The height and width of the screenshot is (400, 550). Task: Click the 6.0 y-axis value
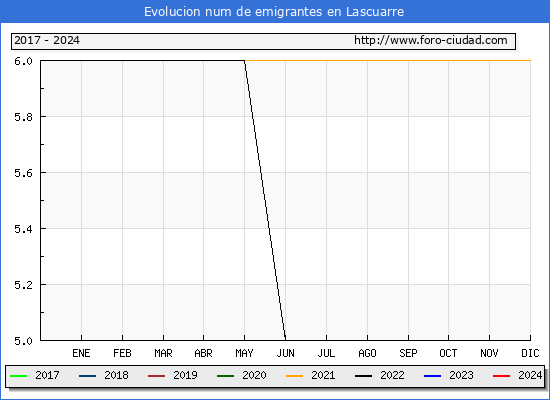click(x=23, y=61)
